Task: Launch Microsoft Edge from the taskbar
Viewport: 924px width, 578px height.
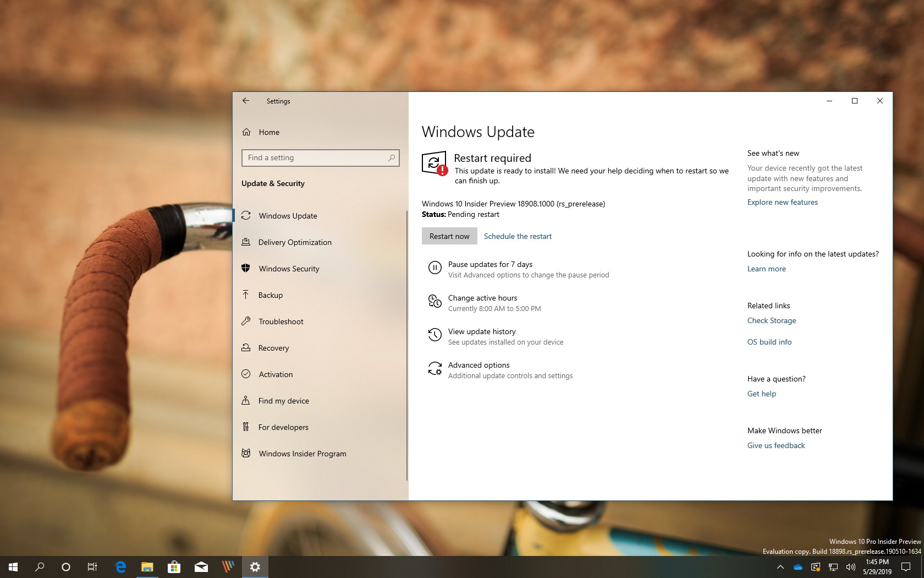Action: click(x=120, y=567)
